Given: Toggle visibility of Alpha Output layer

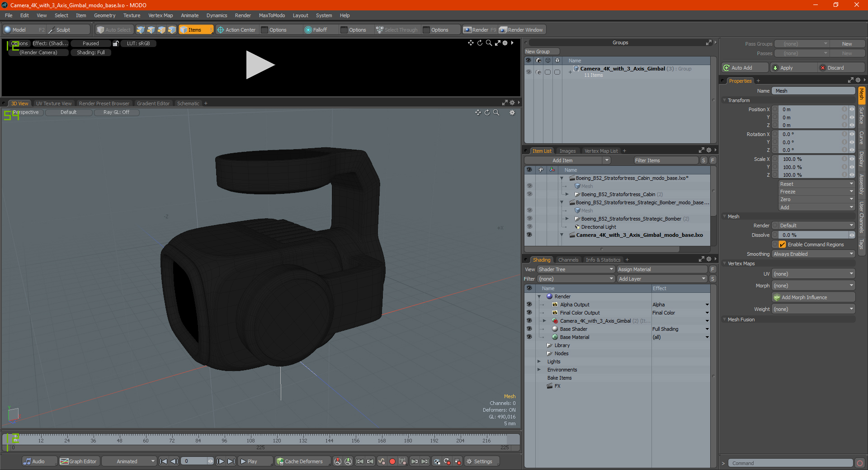Looking at the screenshot, I should [529, 304].
